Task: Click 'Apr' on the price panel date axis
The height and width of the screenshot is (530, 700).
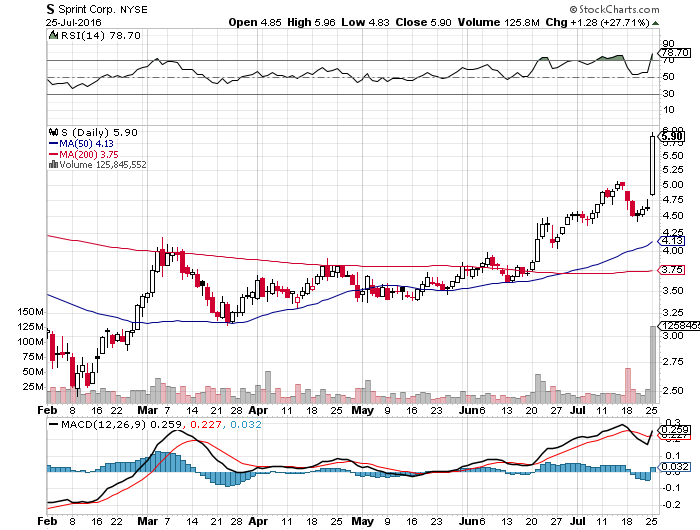Action: (x=258, y=410)
